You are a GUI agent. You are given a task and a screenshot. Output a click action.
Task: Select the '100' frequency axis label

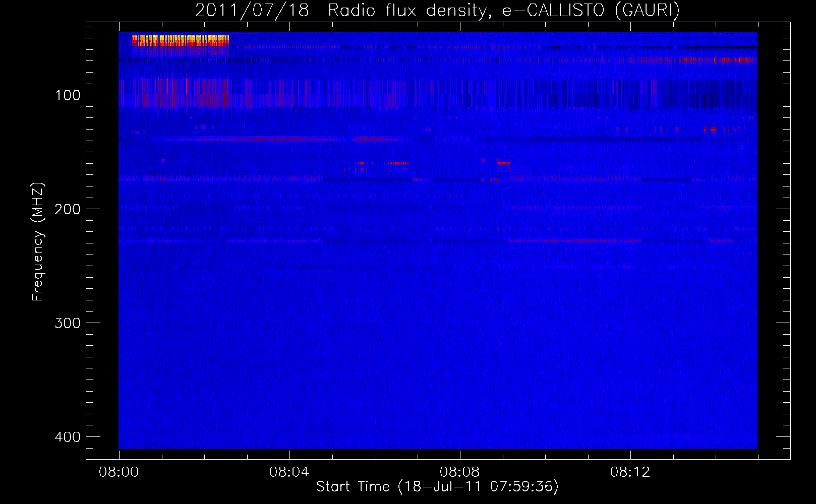tap(68, 95)
